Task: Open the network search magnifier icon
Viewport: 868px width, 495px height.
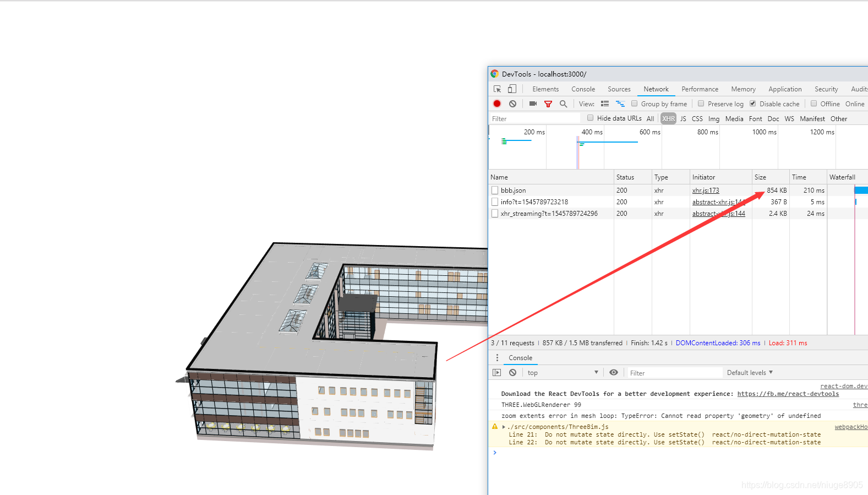Action: (563, 104)
